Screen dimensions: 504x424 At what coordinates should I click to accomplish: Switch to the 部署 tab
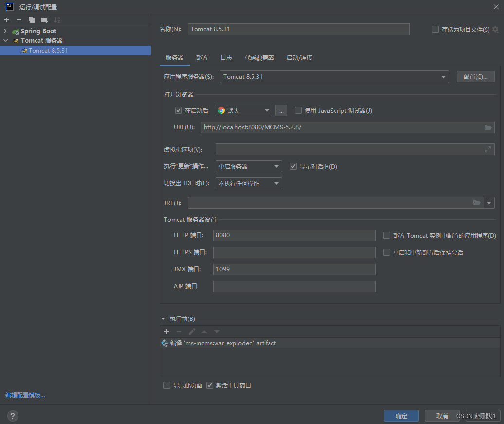coord(201,57)
